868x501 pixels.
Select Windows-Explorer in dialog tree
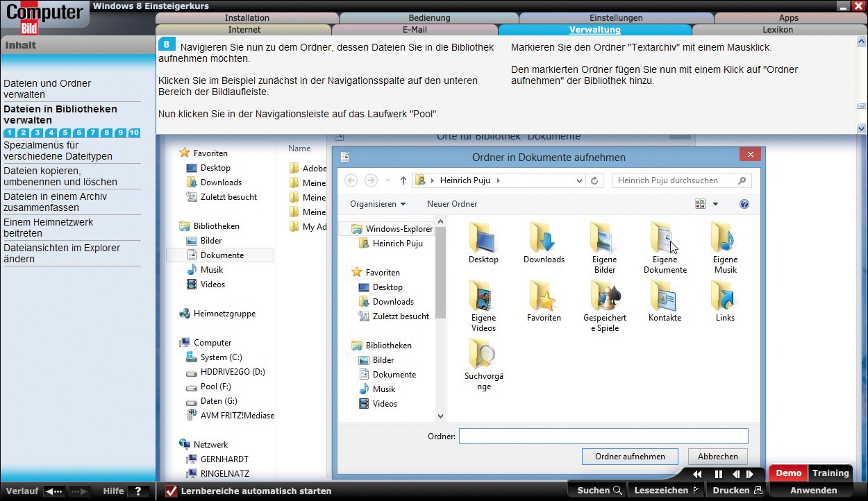(x=392, y=229)
